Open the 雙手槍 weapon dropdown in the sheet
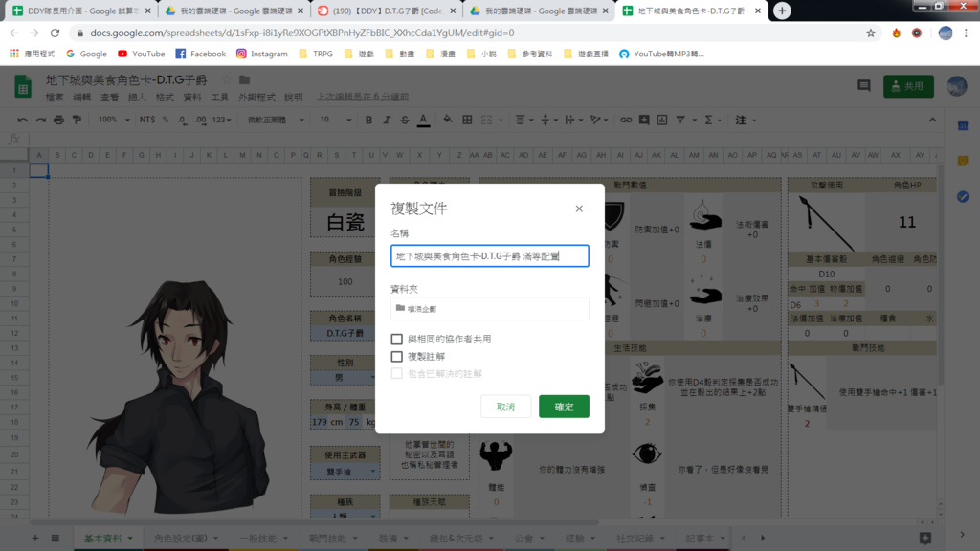Image resolution: width=980 pixels, height=551 pixels. [x=373, y=472]
